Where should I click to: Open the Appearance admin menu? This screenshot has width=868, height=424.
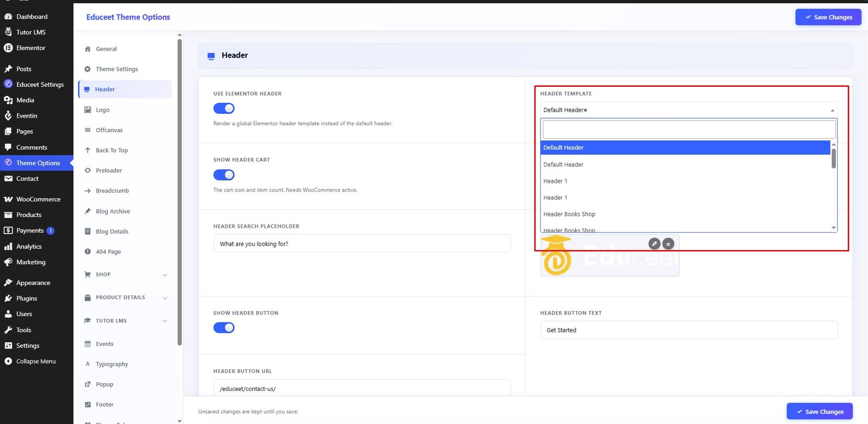pyautogui.click(x=36, y=283)
